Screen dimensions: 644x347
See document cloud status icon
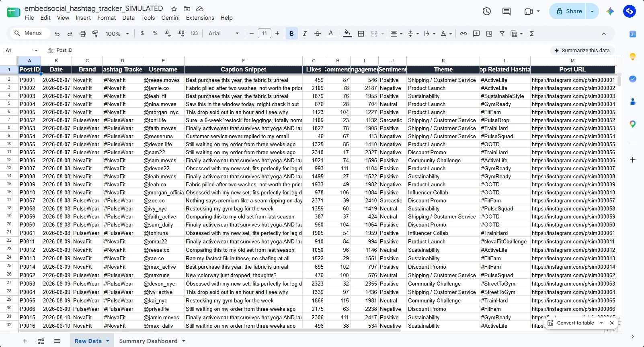[x=200, y=8]
